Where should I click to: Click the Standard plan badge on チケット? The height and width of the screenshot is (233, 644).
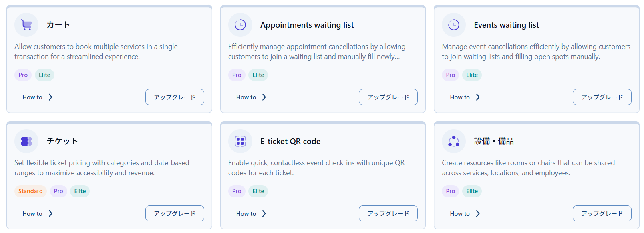pyautogui.click(x=30, y=191)
